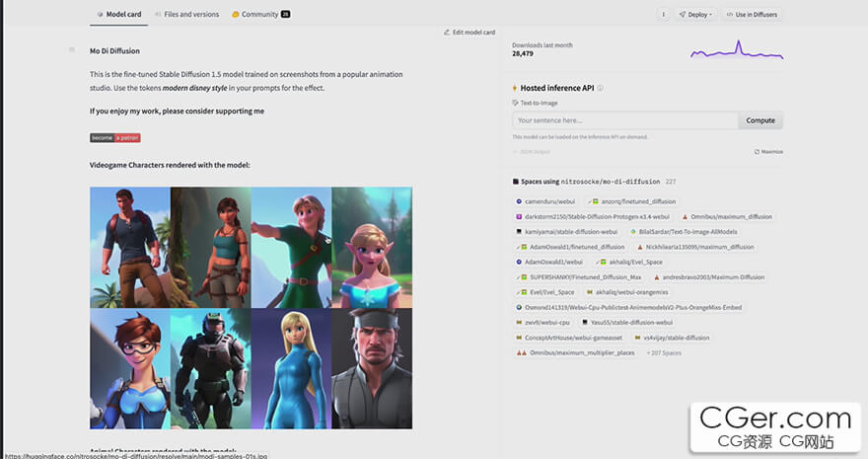
Task: Click 'Spaces using nitrosocke/mo-di-diffusion' heading
Action: coord(590,182)
